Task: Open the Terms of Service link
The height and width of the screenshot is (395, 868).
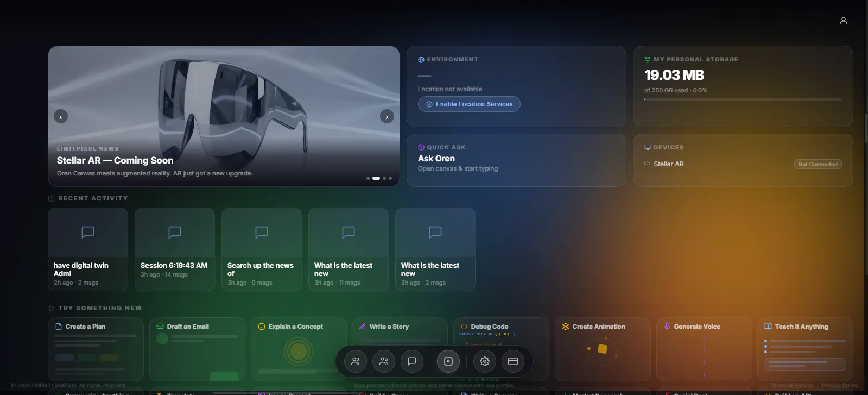Action: pos(792,386)
